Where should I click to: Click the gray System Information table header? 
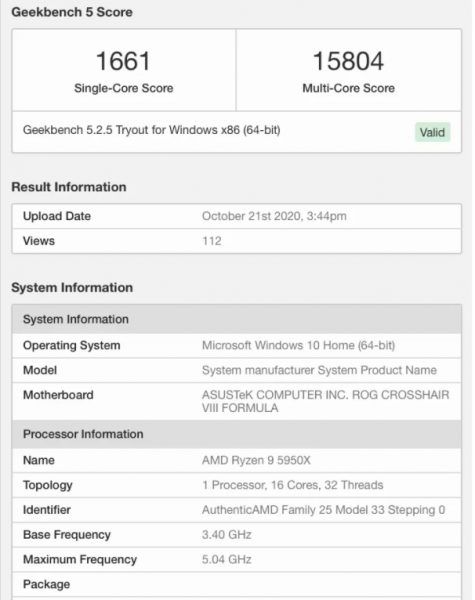(237, 319)
